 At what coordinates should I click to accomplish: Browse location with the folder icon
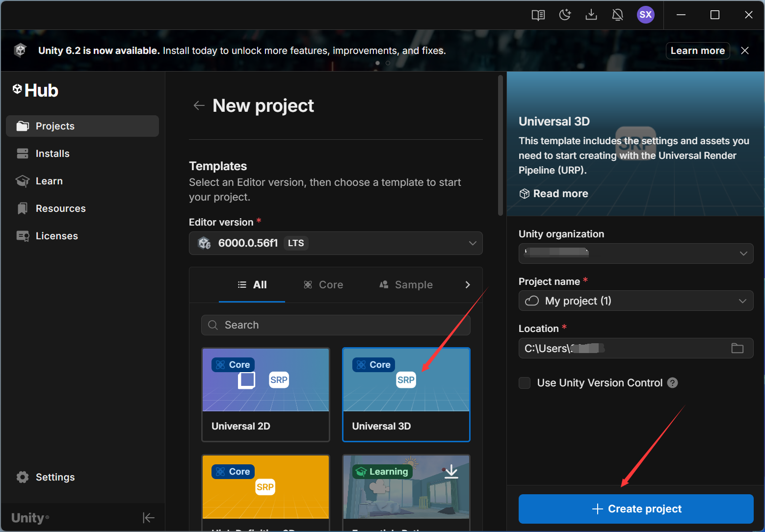coord(738,348)
